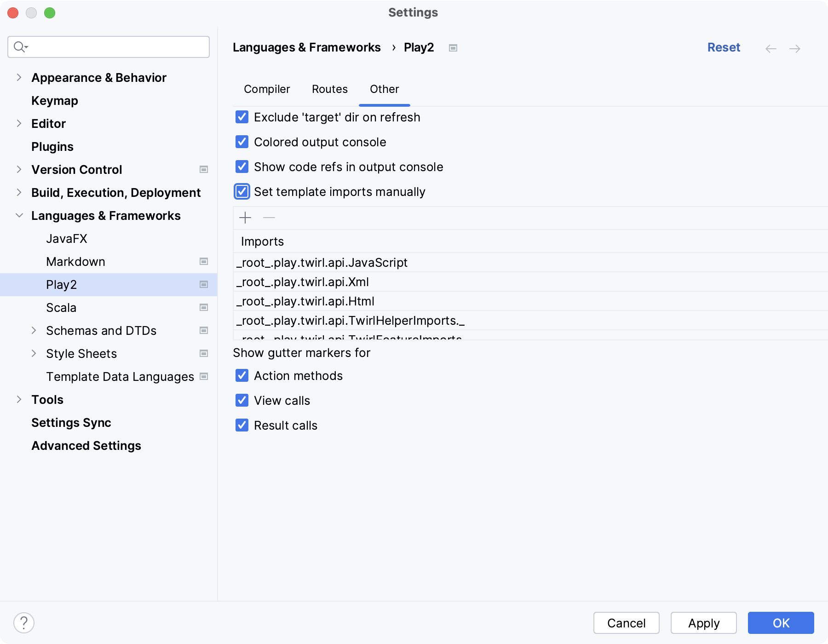Switch to the Compiler tab
This screenshot has height=644, width=828.
click(267, 89)
